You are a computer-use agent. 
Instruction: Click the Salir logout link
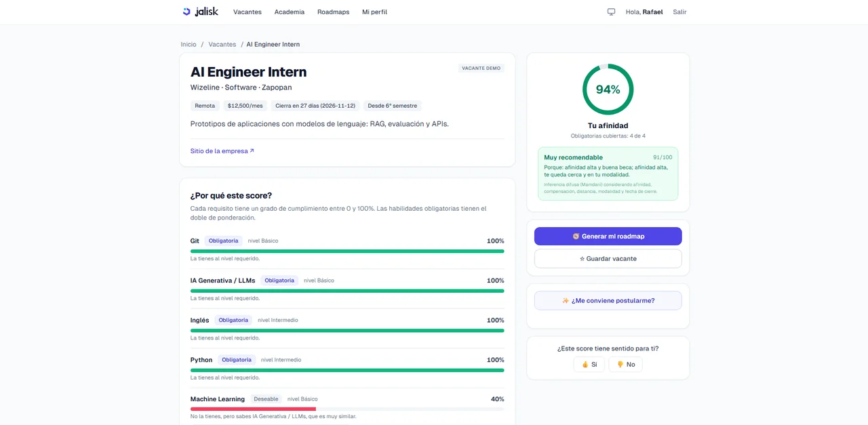tap(679, 12)
